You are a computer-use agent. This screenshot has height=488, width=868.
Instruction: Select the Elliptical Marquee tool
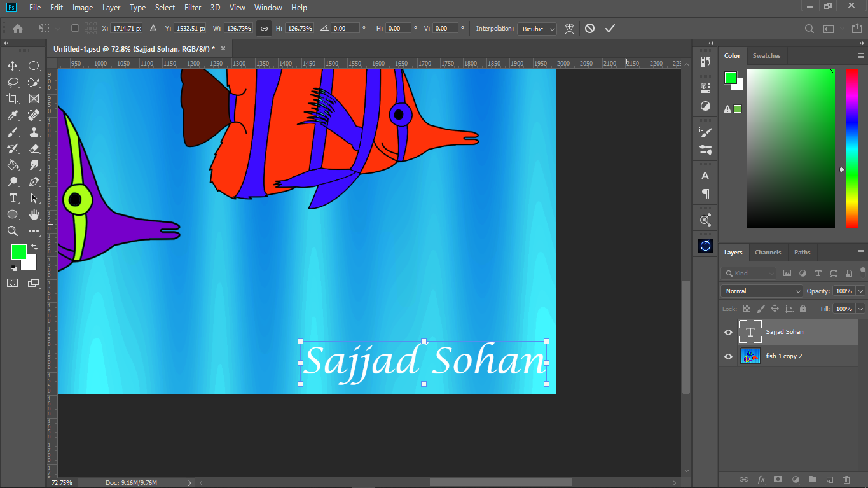(x=34, y=66)
